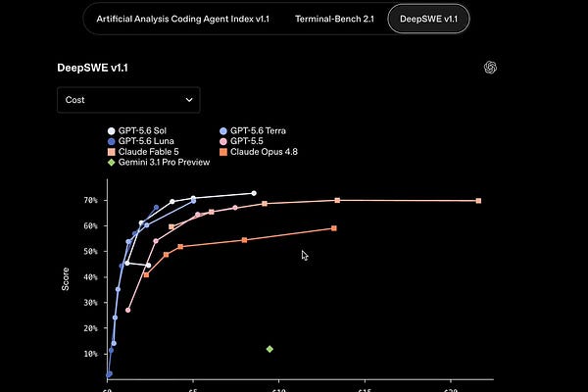
Task: Select the rightmost Claude Opus 4.8 data point
Action: tap(334, 228)
